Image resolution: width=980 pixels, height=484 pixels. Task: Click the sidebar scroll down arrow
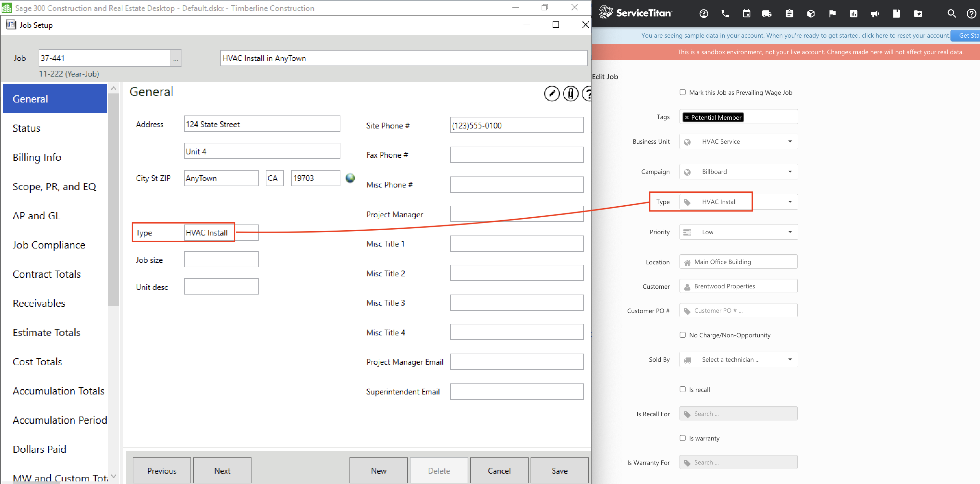click(x=113, y=476)
